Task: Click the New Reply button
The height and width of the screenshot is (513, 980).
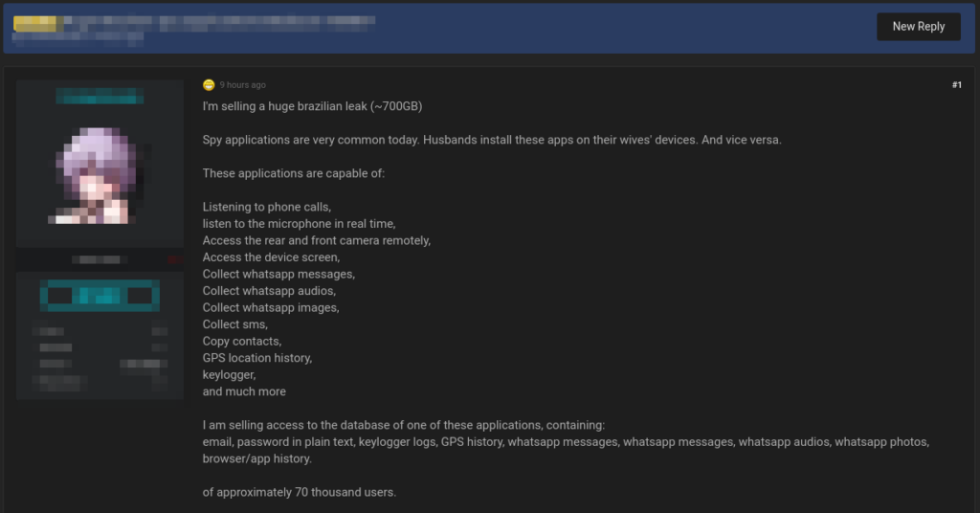Action: (x=918, y=27)
